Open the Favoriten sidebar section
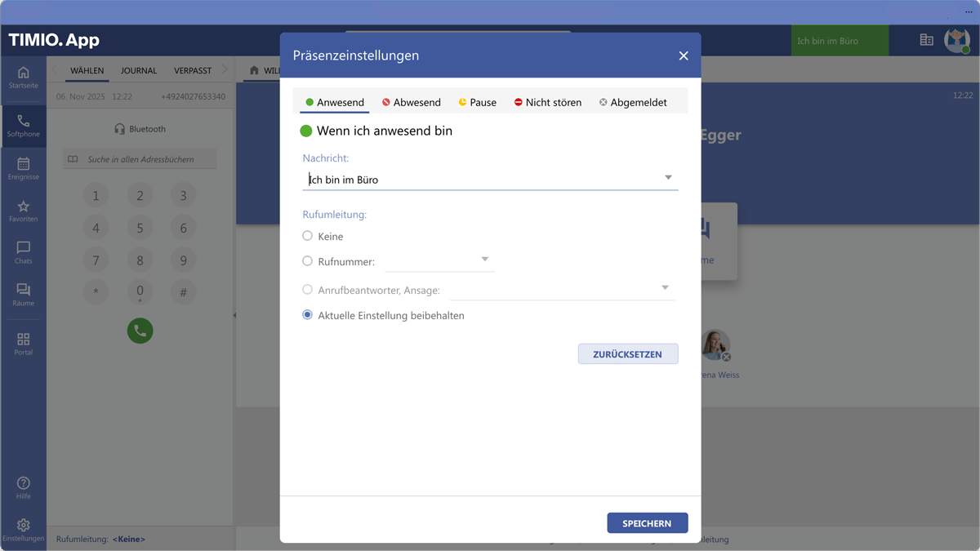The height and width of the screenshot is (551, 980). coord(24,211)
